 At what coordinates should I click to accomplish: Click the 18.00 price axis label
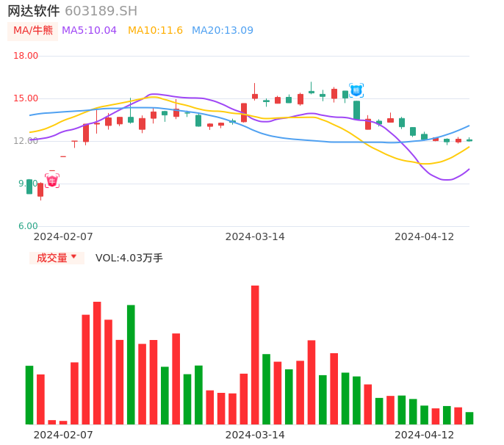pos(26,56)
